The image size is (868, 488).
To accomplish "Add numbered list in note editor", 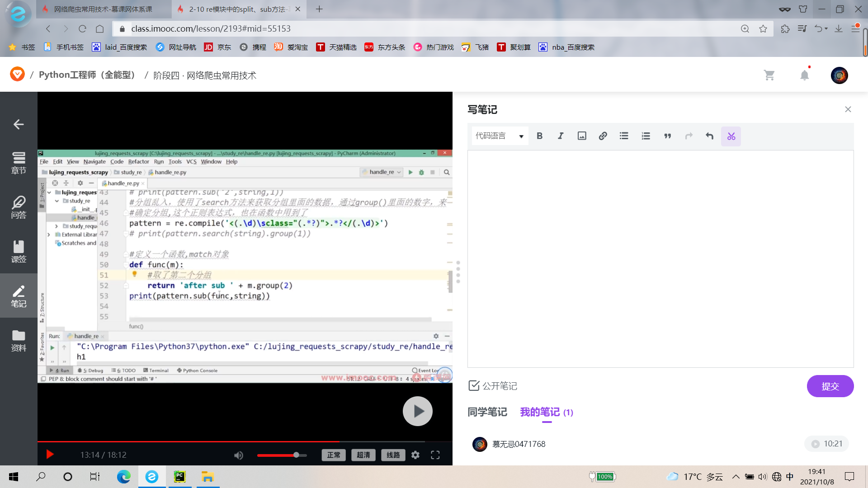I will click(646, 136).
